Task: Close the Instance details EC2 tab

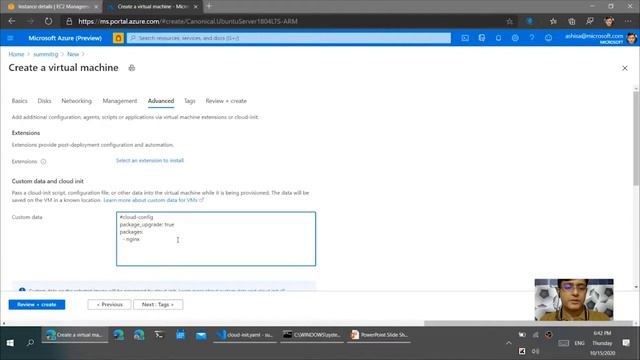Action: pyautogui.click(x=96, y=7)
